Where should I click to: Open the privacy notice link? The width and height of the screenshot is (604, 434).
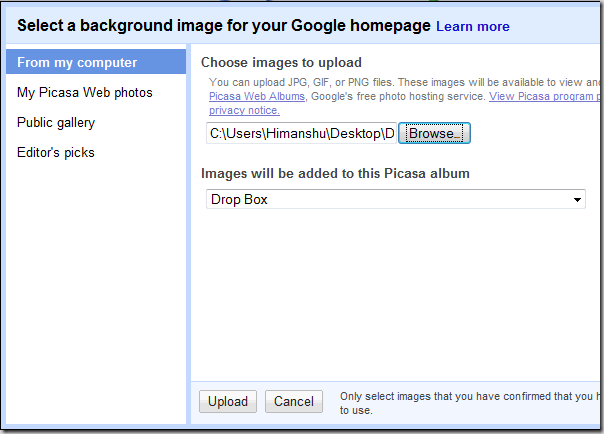(243, 110)
